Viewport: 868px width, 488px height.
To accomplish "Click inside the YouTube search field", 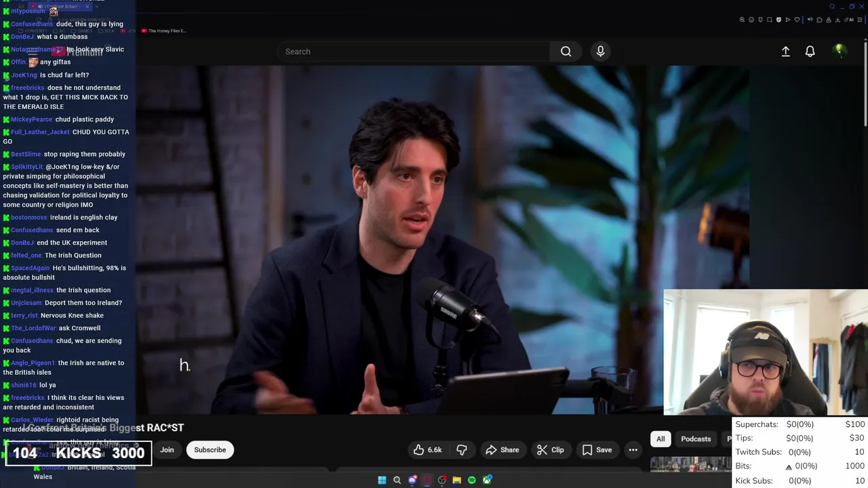I will [414, 52].
